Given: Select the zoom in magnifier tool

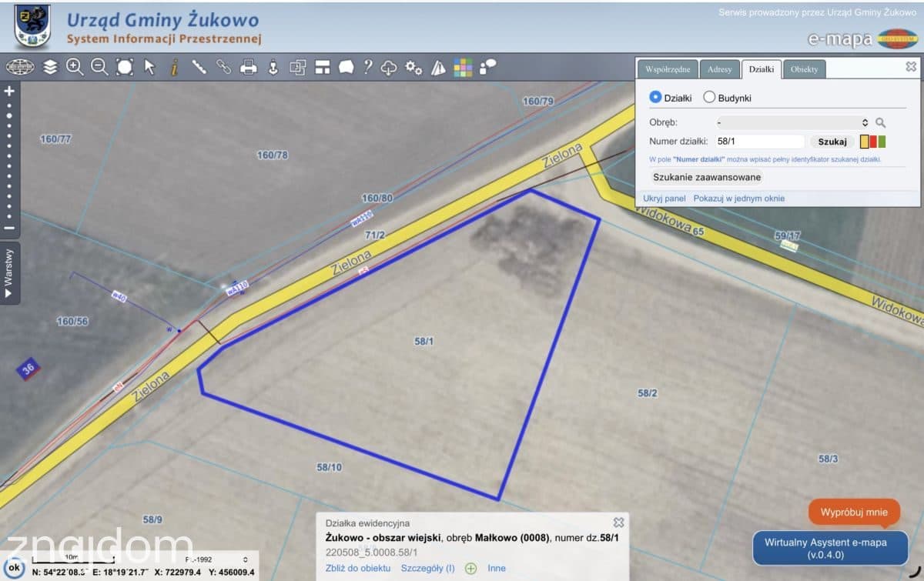Looking at the screenshot, I should tap(75, 67).
